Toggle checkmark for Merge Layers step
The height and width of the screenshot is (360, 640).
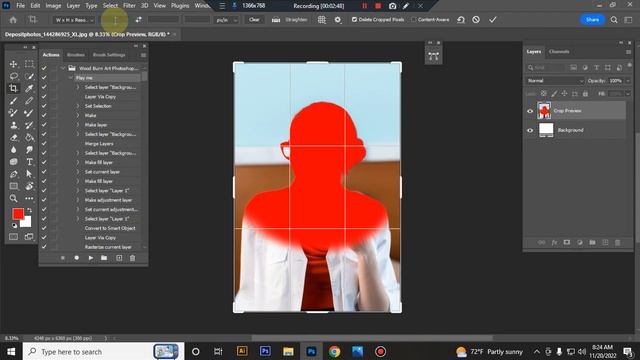click(44, 144)
